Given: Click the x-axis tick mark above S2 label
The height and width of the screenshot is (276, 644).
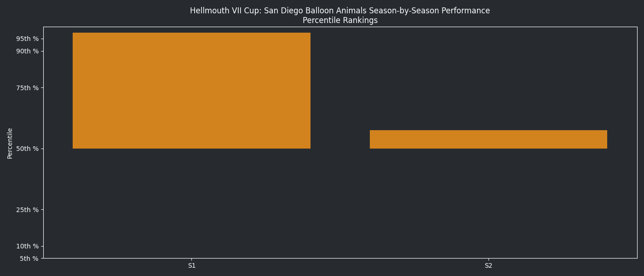Looking at the screenshot, I should coord(489,259).
